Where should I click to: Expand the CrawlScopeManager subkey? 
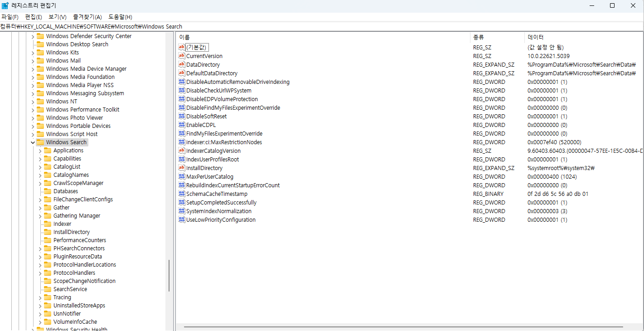[40, 183]
